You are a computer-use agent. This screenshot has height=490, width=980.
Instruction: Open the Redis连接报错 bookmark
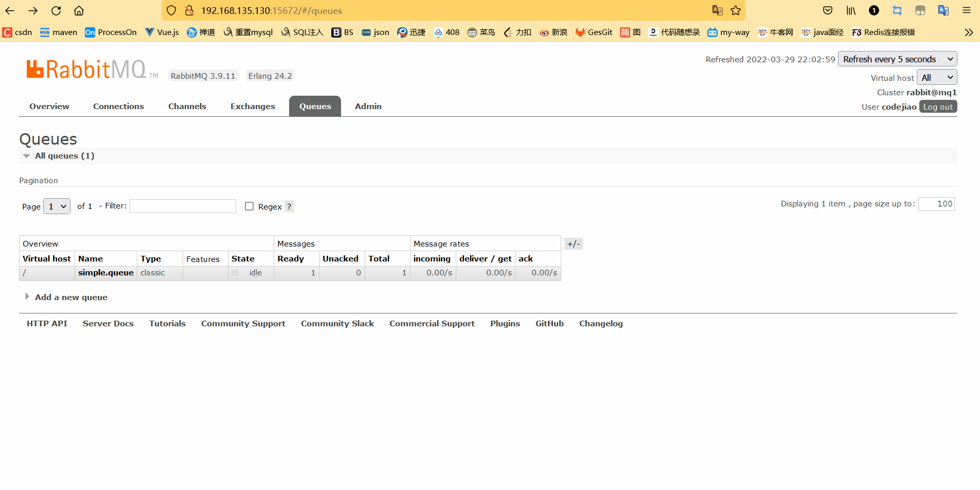883,32
